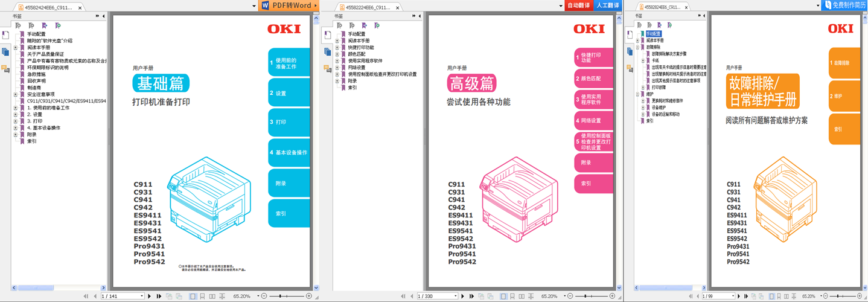The height and width of the screenshot is (302, 868).
Task: Click pink tab 4 网络设置 in middle document
Action: pyautogui.click(x=594, y=121)
